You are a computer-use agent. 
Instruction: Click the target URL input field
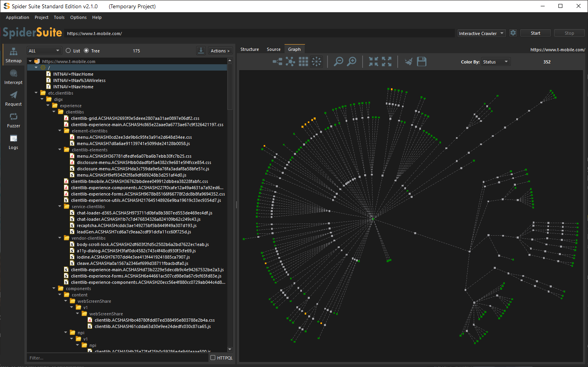pos(259,34)
